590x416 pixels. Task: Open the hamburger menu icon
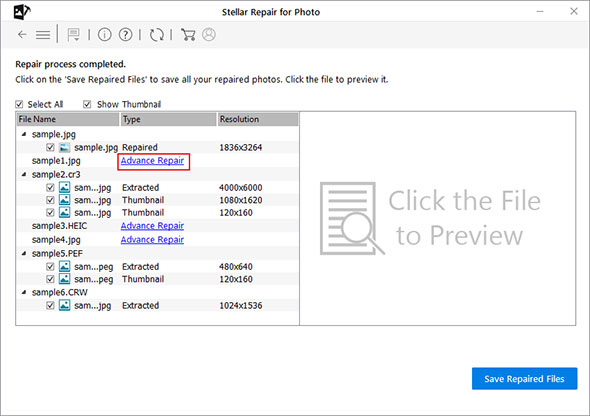click(x=43, y=35)
